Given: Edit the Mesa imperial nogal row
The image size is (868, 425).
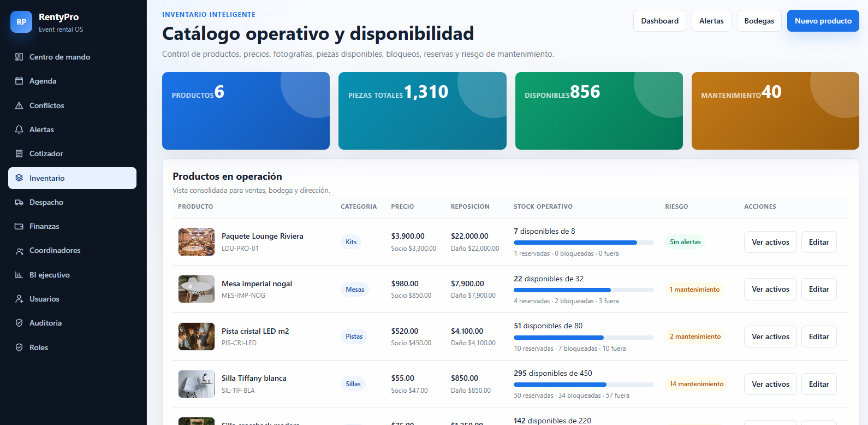Looking at the screenshot, I should coord(819,289).
